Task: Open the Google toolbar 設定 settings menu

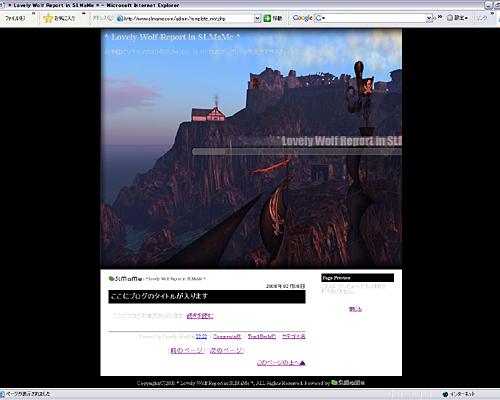Action: pyautogui.click(x=457, y=18)
